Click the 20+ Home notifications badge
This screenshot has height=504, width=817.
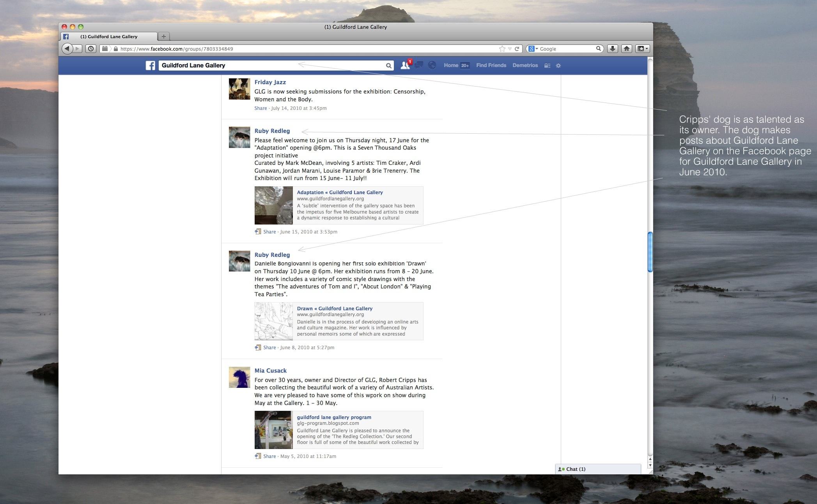point(465,65)
